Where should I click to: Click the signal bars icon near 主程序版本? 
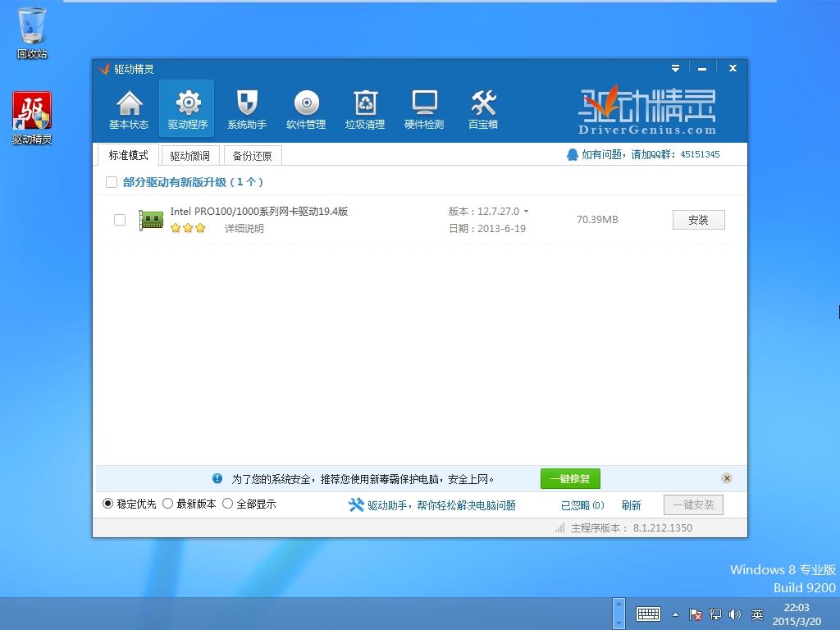click(x=559, y=527)
